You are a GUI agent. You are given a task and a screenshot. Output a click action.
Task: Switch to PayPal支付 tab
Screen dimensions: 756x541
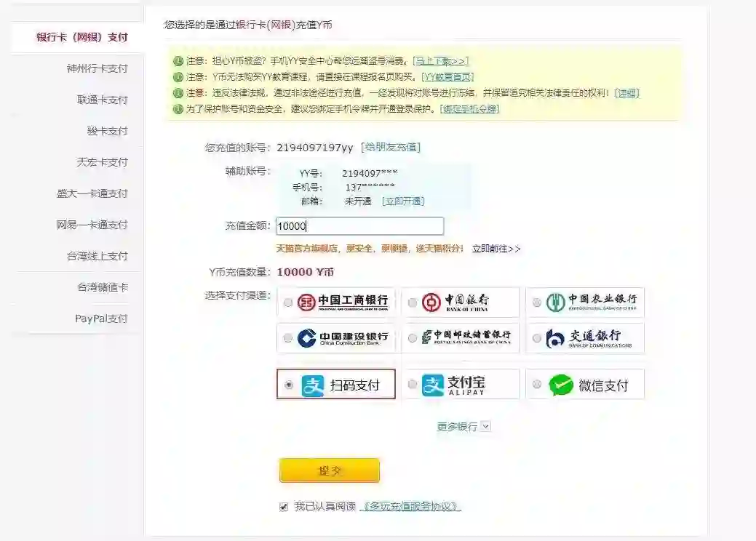(x=101, y=318)
